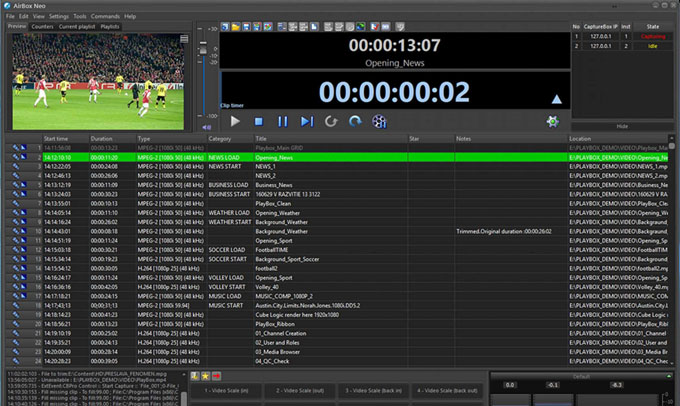This screenshot has height=406, width=680.
Task: Click the Duration column header
Action: click(113, 139)
